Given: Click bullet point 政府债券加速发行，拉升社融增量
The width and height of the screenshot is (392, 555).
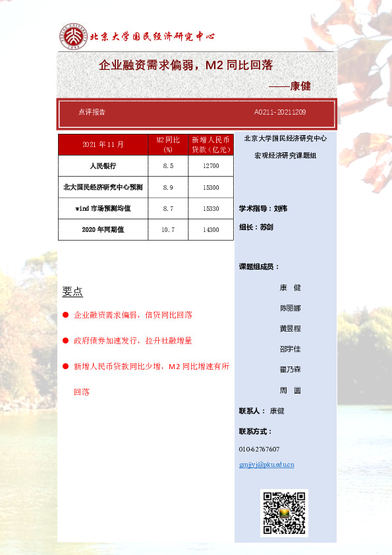Looking at the screenshot, I should 133,341.
